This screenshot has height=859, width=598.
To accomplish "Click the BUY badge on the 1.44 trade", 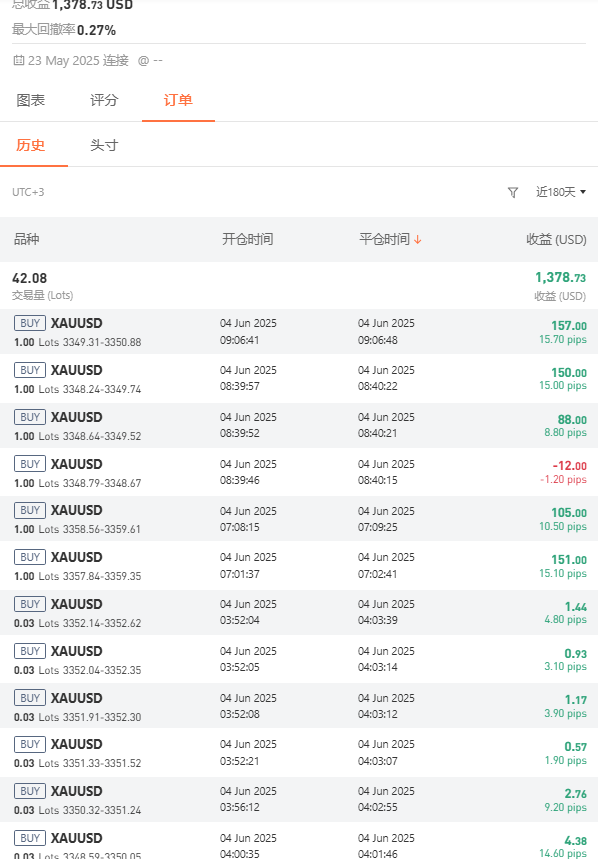I will click(30, 604).
